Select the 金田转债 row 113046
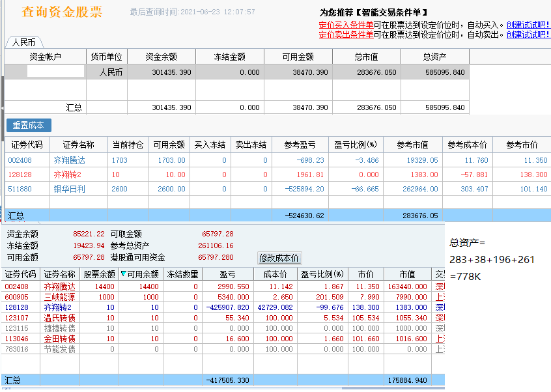 [59, 339]
